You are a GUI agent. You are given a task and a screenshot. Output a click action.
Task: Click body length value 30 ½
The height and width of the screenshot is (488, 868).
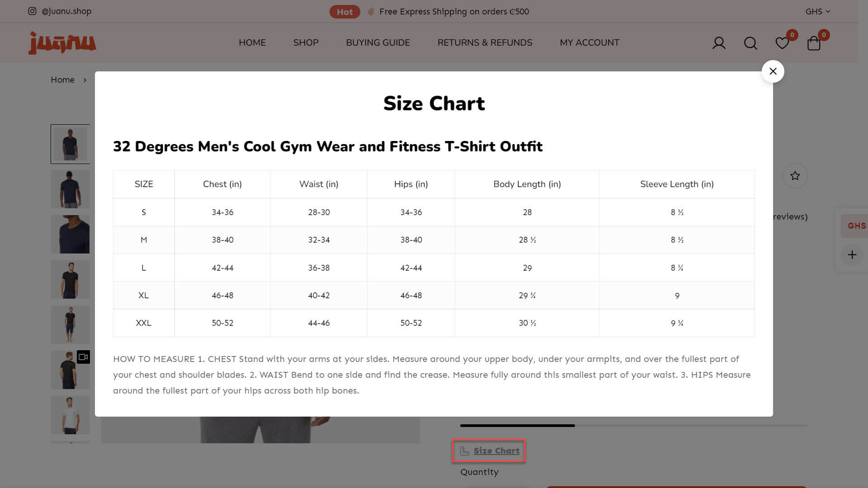(x=527, y=323)
